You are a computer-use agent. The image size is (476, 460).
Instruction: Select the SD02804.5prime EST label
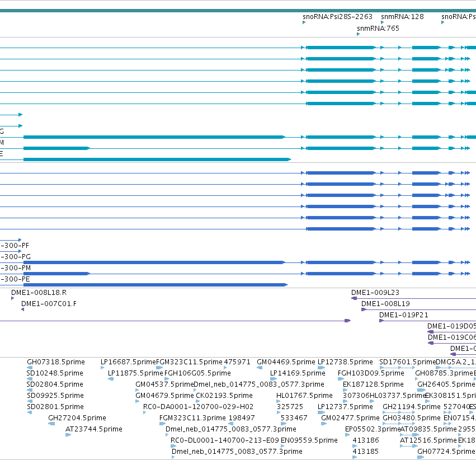[x=55, y=384]
